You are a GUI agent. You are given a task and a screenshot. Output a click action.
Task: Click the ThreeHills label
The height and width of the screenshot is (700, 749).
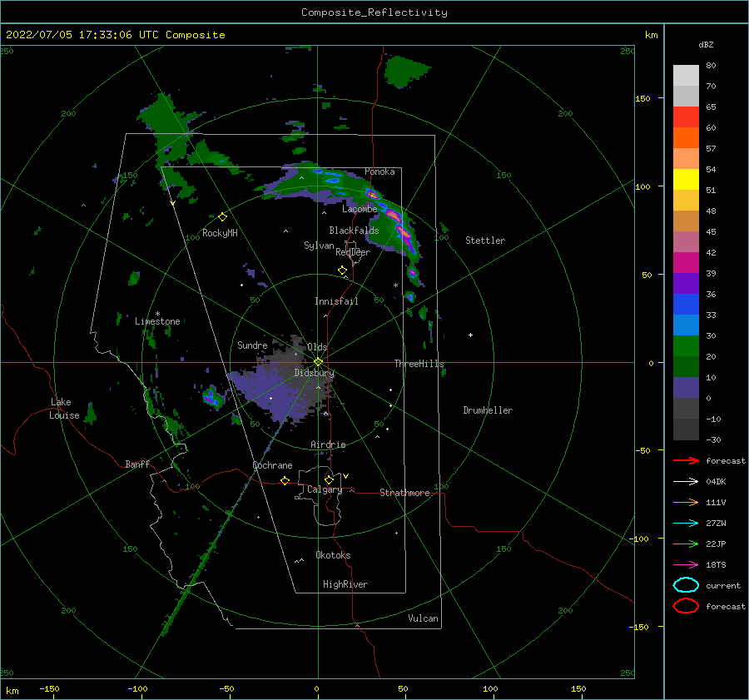click(x=419, y=364)
